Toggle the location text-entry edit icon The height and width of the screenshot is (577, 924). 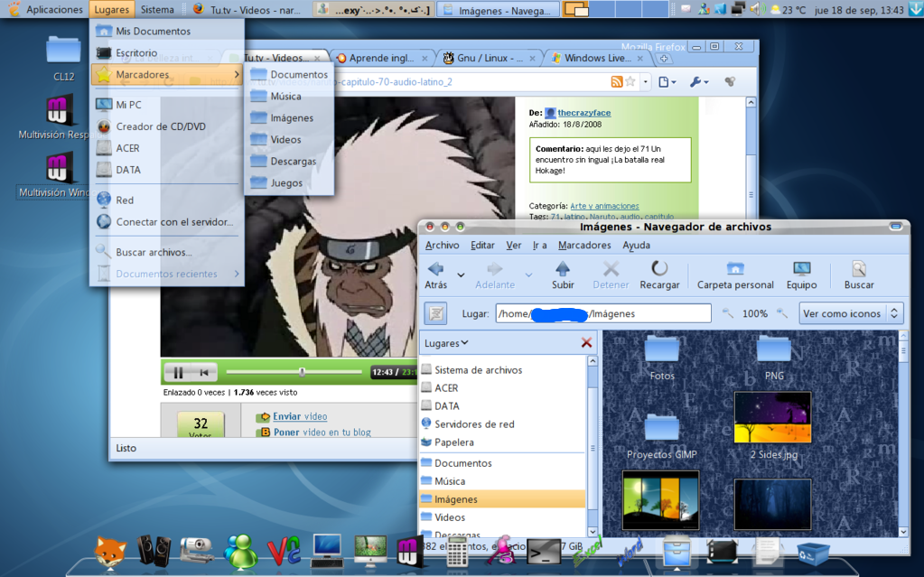click(x=436, y=313)
